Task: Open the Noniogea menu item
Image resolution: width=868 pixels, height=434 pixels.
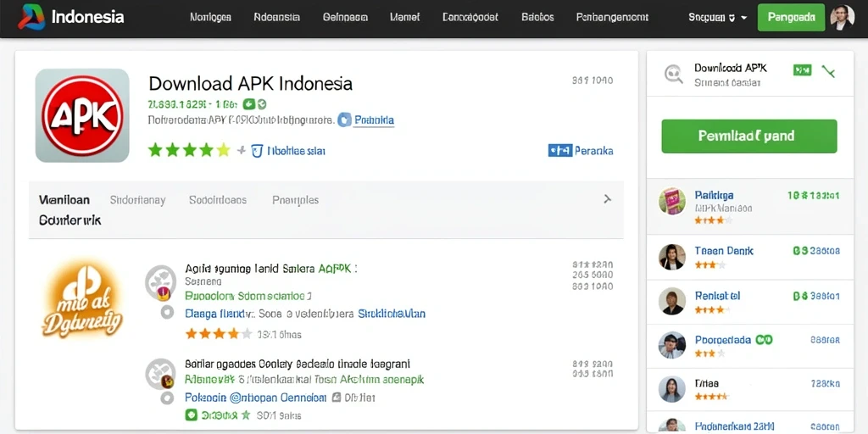Action: pyautogui.click(x=210, y=17)
